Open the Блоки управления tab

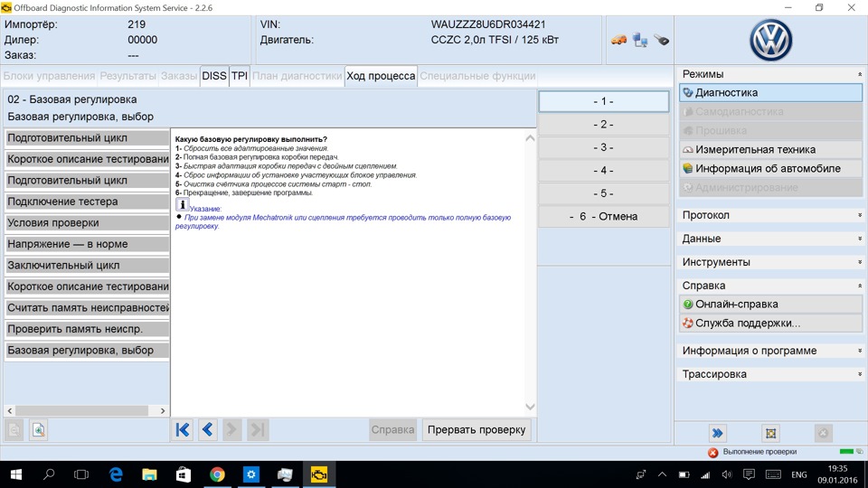pyautogui.click(x=49, y=76)
